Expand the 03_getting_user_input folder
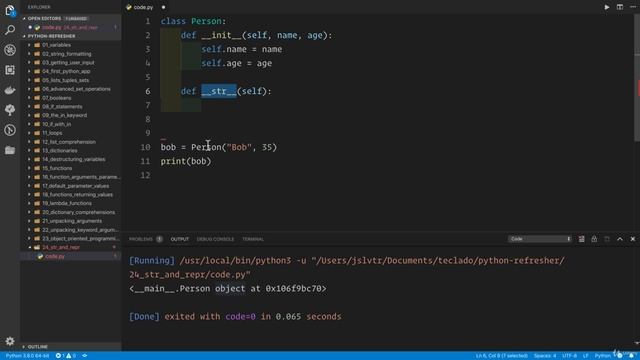Image resolution: width=640 pixels, height=360 pixels. coord(68,62)
